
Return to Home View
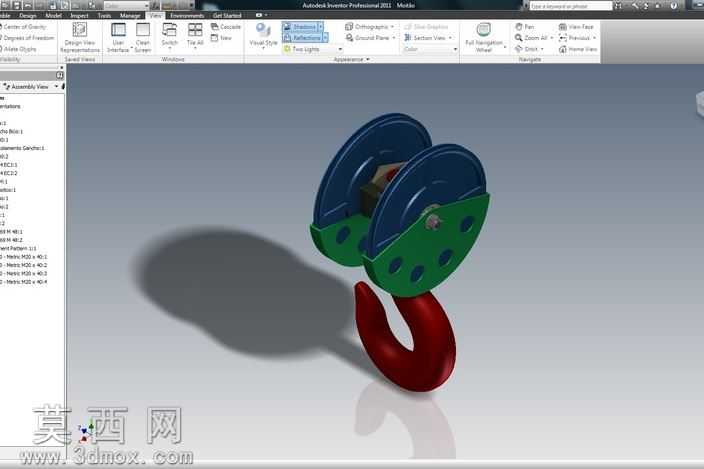pos(577,49)
